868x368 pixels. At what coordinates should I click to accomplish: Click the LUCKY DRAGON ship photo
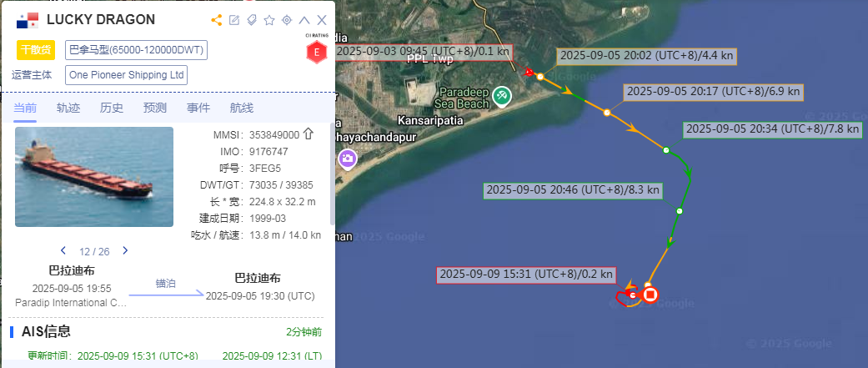point(94,177)
